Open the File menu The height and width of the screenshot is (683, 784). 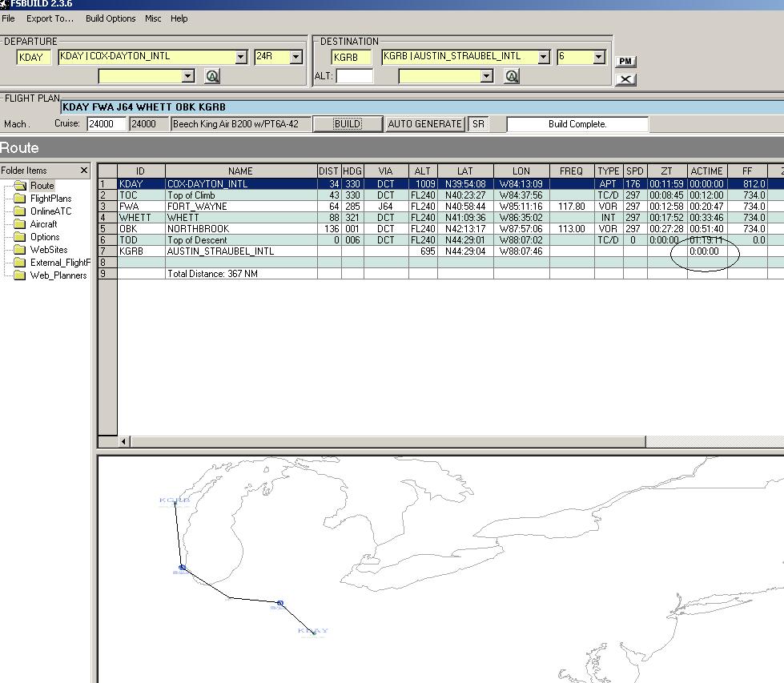pyautogui.click(x=9, y=18)
